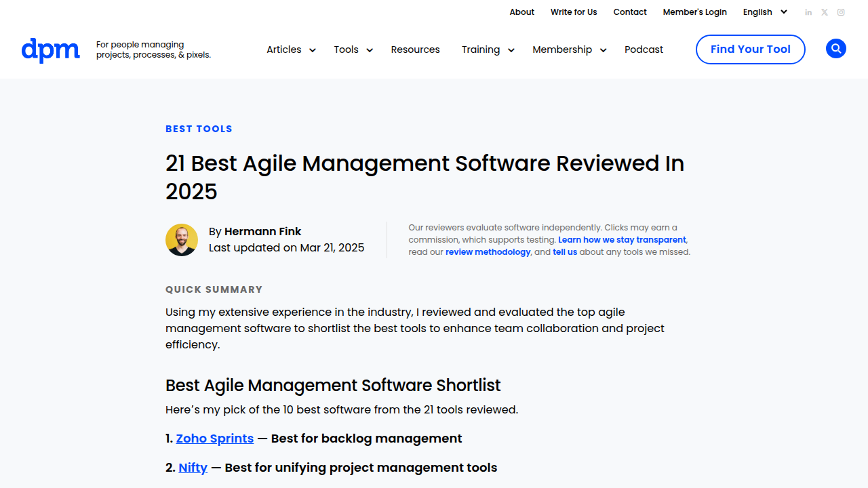Open the English language dropdown
The width and height of the screenshot is (868, 488).
pos(765,12)
